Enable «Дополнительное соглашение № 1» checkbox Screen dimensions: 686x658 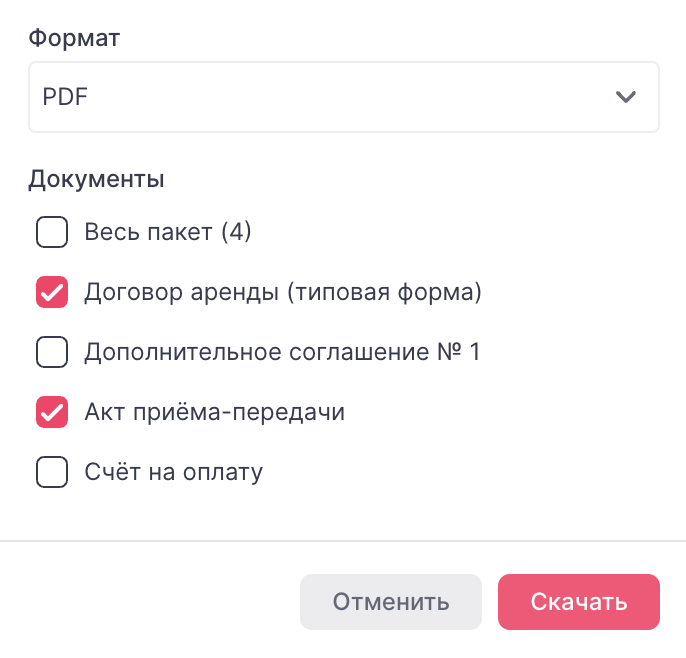52,352
